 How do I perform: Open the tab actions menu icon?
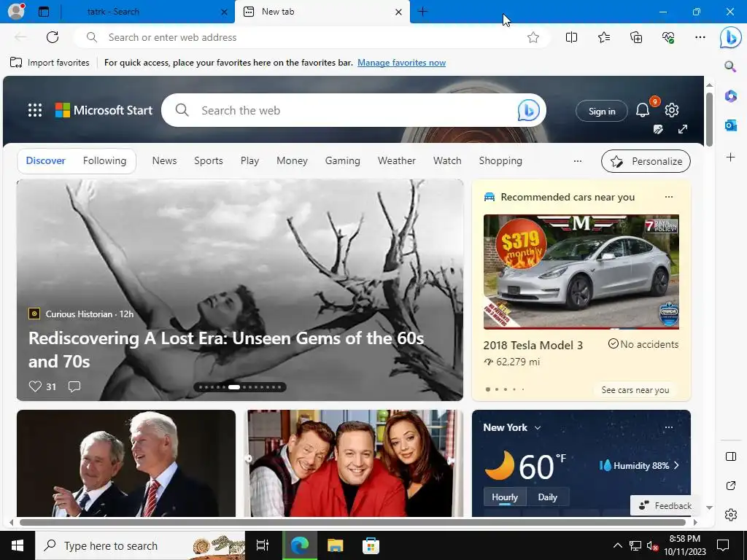(43, 12)
